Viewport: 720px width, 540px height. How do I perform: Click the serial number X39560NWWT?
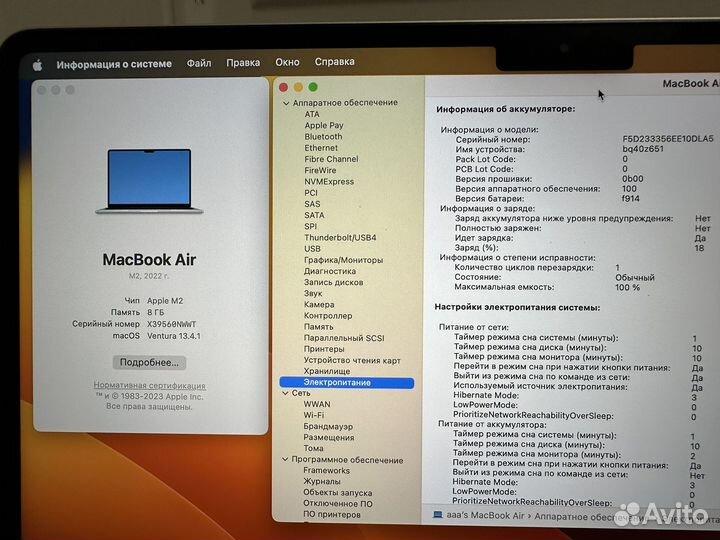coord(171,324)
